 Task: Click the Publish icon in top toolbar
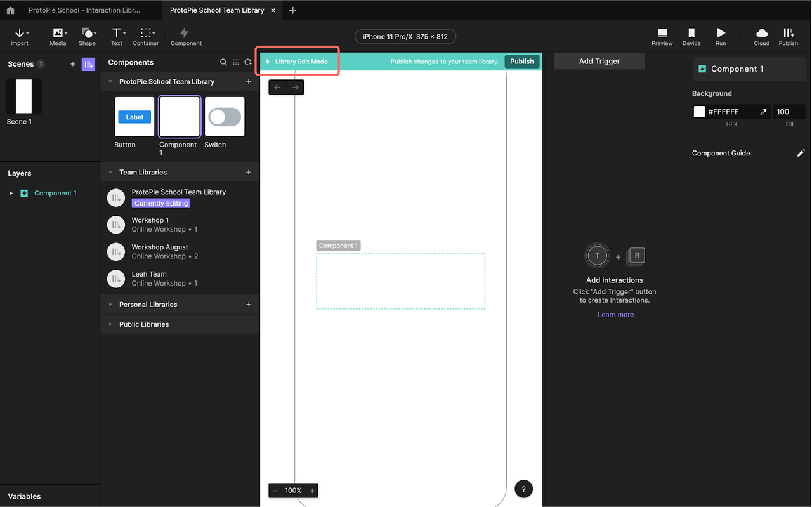pos(789,37)
